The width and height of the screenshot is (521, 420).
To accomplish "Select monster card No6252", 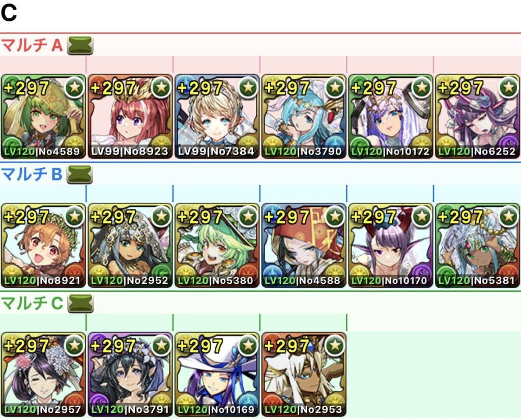I will tap(477, 116).
